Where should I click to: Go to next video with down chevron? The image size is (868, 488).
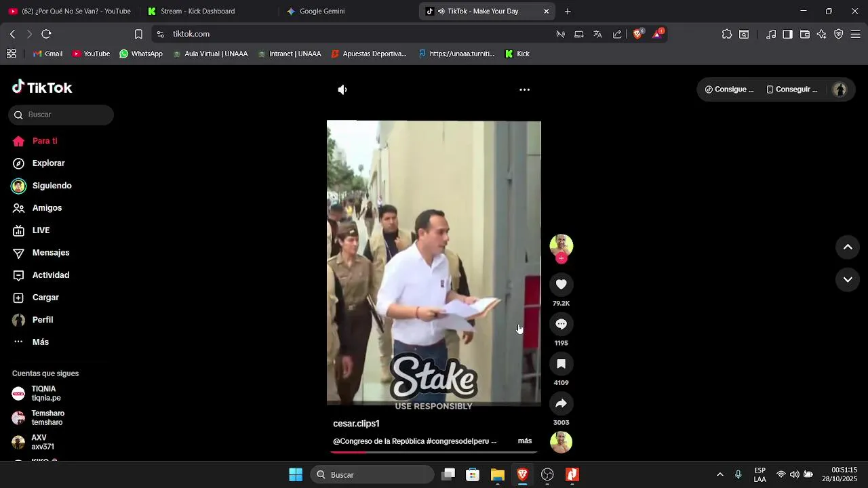tap(848, 279)
